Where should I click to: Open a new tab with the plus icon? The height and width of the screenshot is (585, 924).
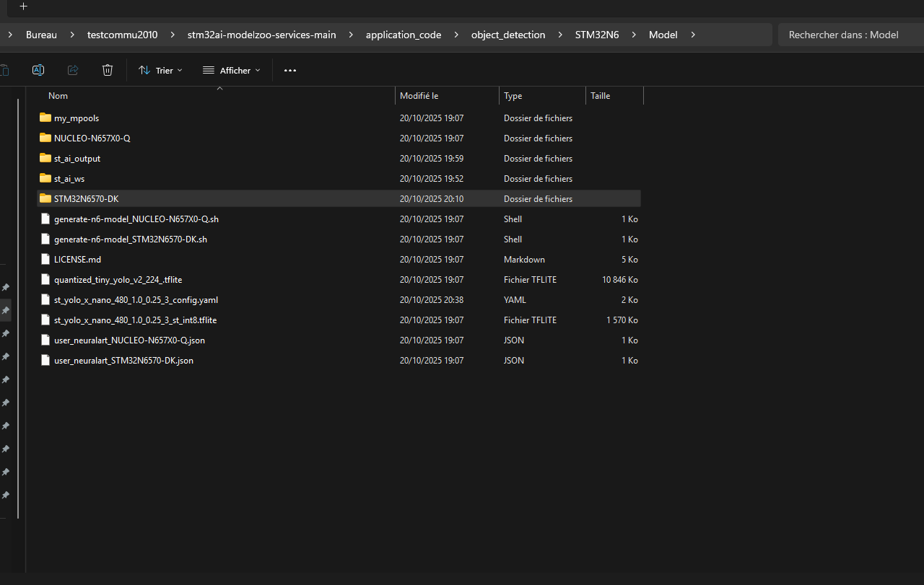pyautogui.click(x=23, y=6)
